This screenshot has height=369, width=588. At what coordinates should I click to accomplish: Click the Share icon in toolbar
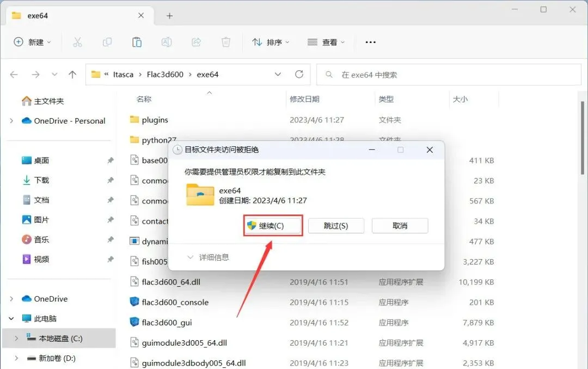pyautogui.click(x=196, y=42)
